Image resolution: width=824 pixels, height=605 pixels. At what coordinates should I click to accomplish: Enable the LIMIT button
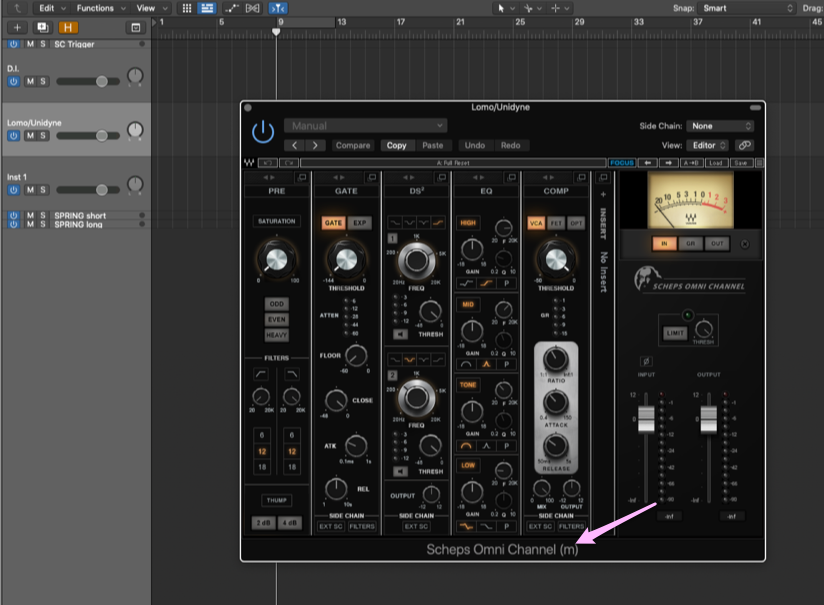[675, 333]
